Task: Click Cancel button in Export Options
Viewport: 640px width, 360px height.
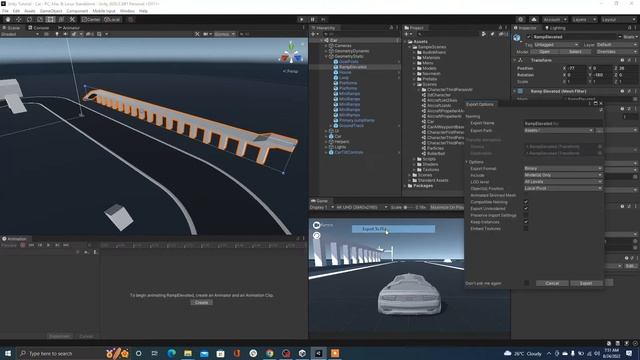Action: coord(552,283)
